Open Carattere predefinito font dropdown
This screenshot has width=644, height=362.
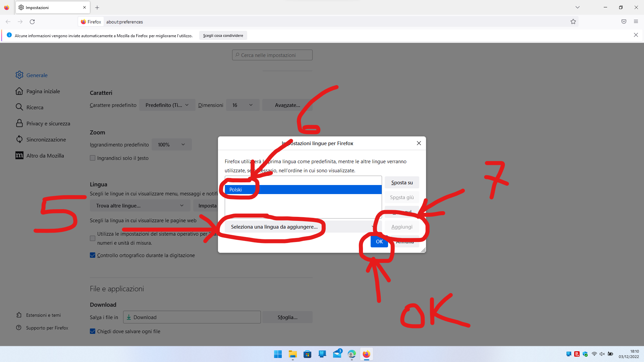(x=167, y=105)
